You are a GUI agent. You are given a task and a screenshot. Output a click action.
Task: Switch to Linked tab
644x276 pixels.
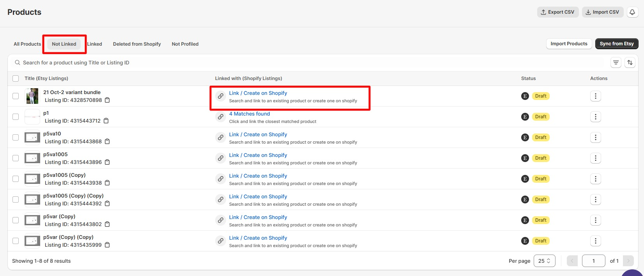pos(95,44)
